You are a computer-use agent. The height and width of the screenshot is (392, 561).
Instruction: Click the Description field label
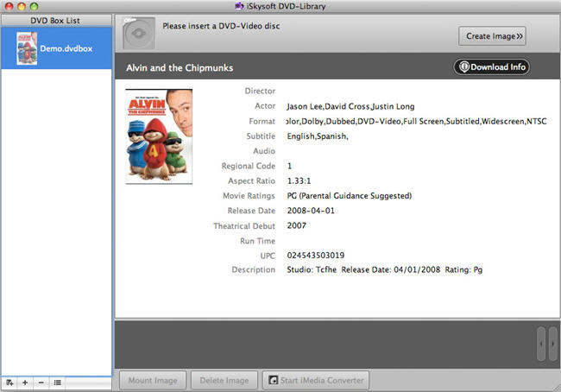pos(253,269)
